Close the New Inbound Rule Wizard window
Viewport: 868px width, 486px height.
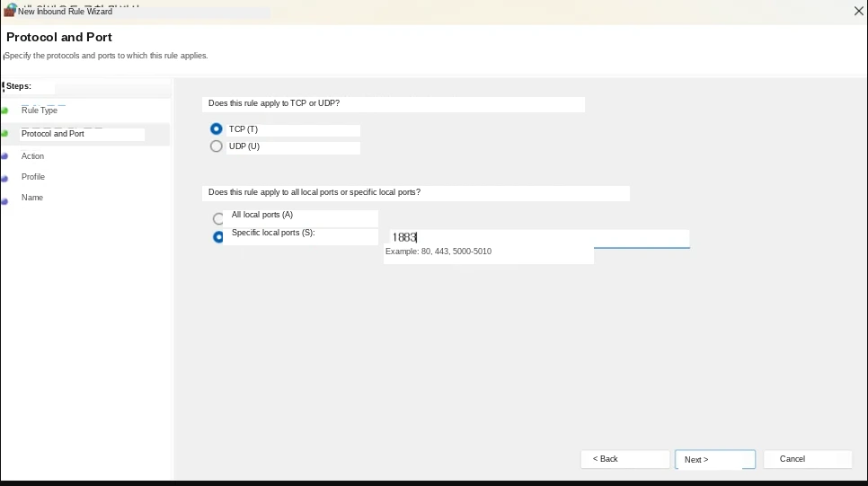(x=859, y=11)
